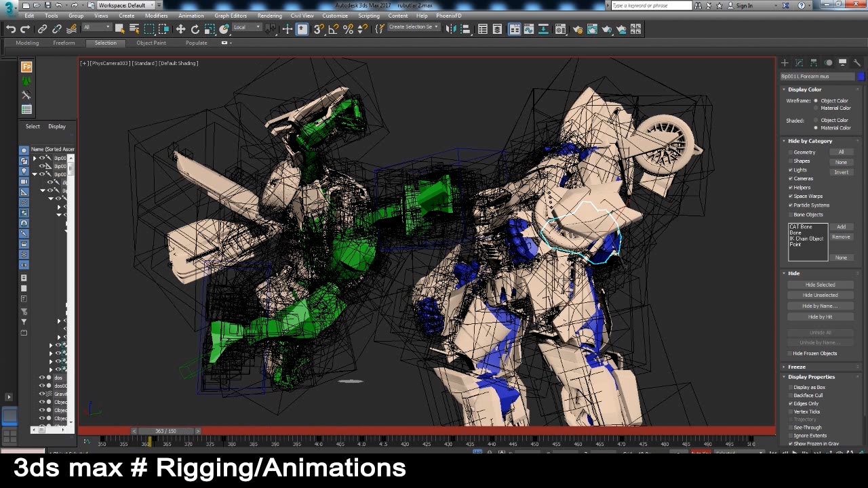Viewport: 868px width, 488px height.
Task: Switch to Freeform ribbon tab
Action: pos(64,43)
